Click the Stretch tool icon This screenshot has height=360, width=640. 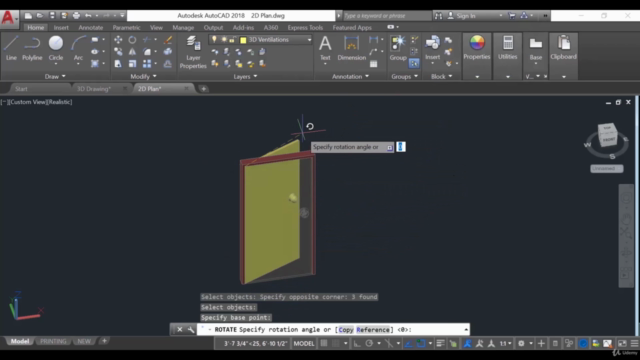pos(118,64)
